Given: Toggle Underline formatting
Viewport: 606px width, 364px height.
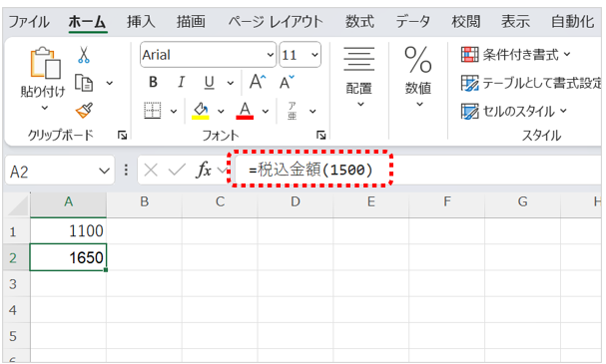Looking at the screenshot, I should coord(209,82).
